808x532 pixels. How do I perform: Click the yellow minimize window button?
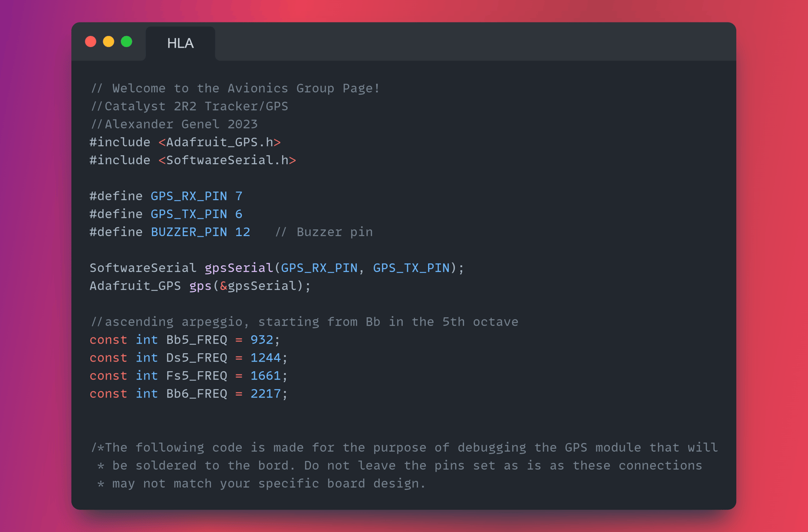[108, 41]
